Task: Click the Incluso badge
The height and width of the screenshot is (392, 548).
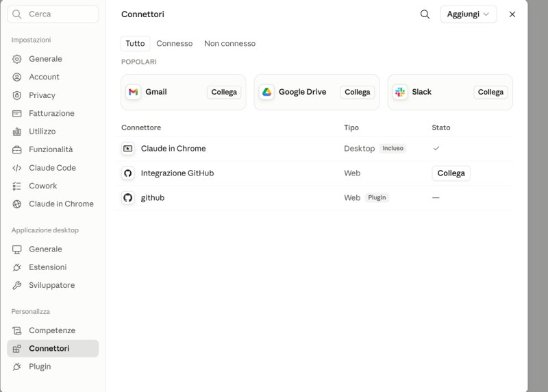Action: 393,148
